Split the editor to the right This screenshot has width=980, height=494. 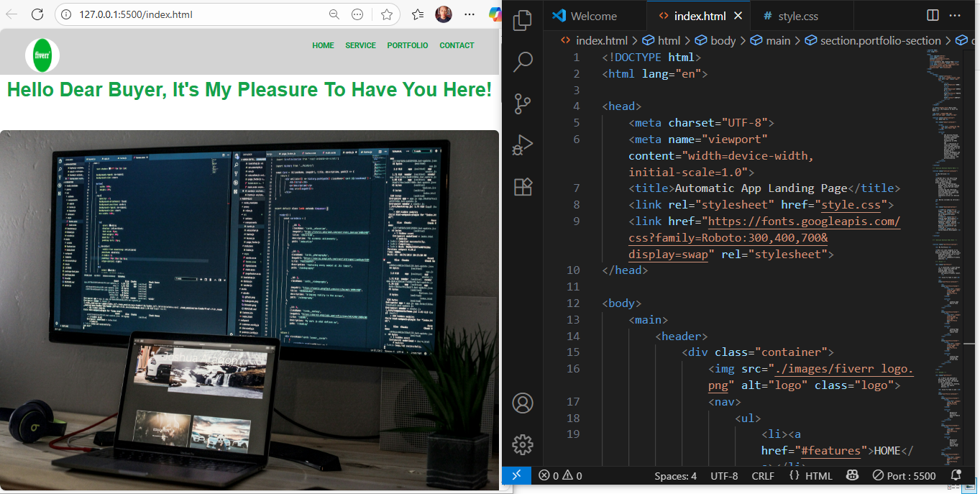click(x=933, y=15)
